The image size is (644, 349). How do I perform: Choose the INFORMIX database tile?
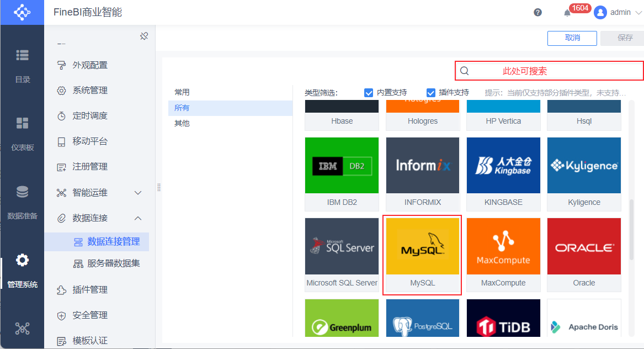click(x=423, y=174)
